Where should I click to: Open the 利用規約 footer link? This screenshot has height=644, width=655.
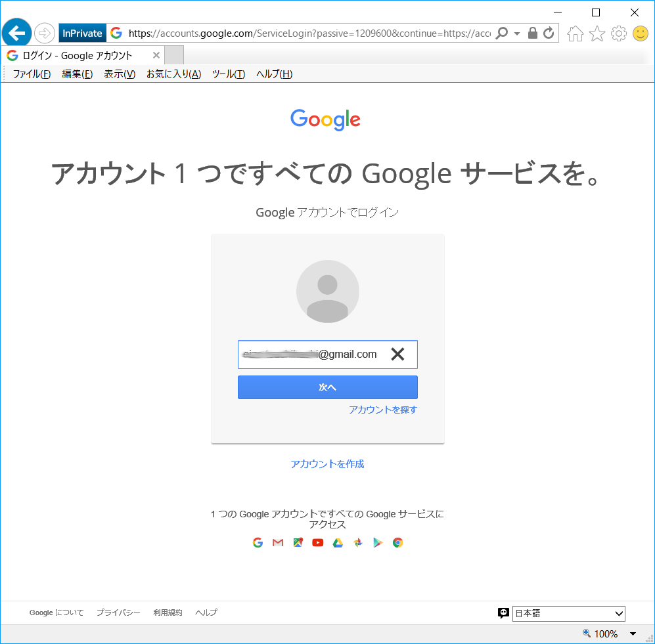[168, 612]
